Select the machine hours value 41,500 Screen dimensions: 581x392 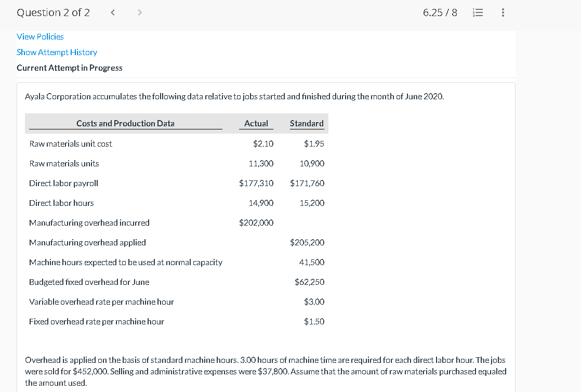(x=312, y=263)
